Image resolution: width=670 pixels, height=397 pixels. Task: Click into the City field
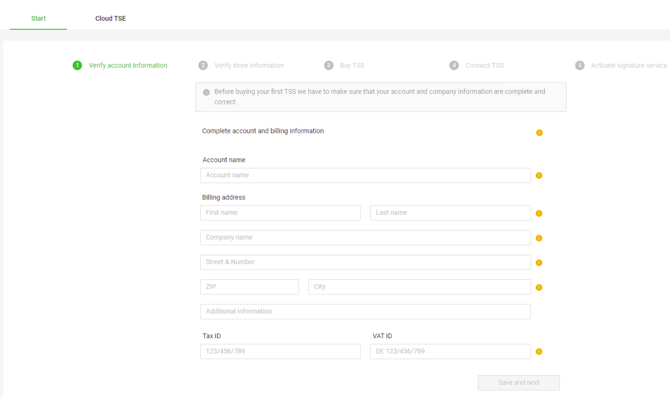click(420, 287)
